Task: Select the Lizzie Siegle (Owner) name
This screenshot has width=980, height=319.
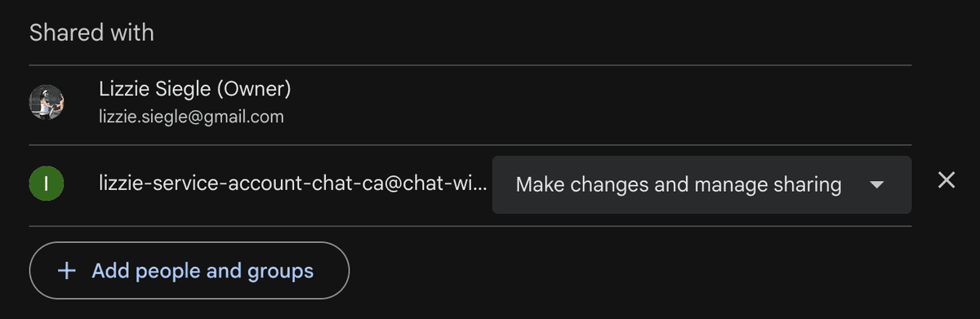Action: [x=195, y=88]
